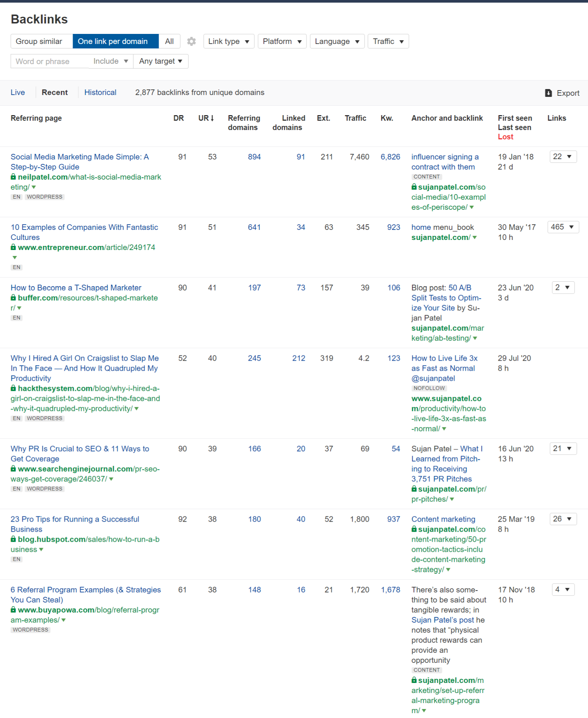Click the UR column sort arrow

point(212,118)
